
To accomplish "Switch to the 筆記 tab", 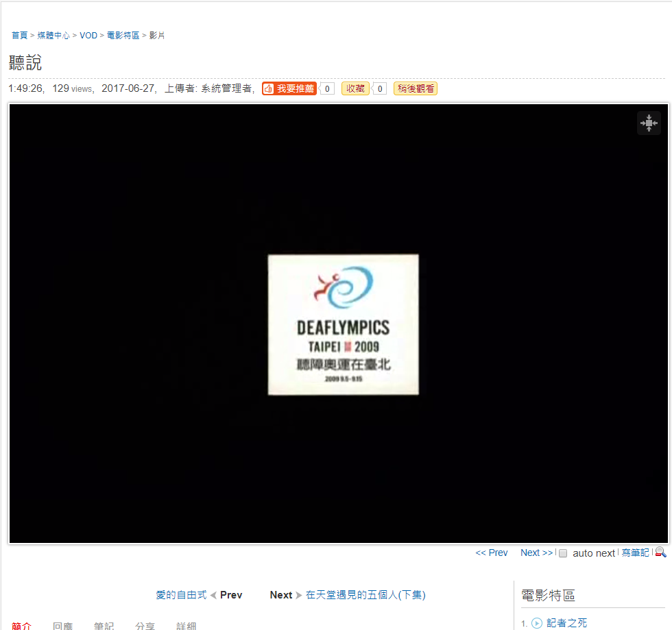I will pos(104,626).
